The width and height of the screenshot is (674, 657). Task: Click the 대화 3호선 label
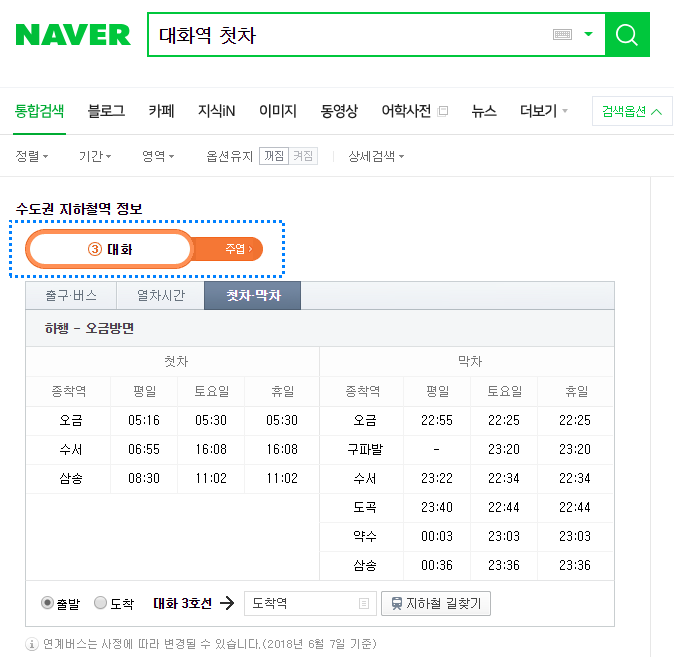point(182,603)
